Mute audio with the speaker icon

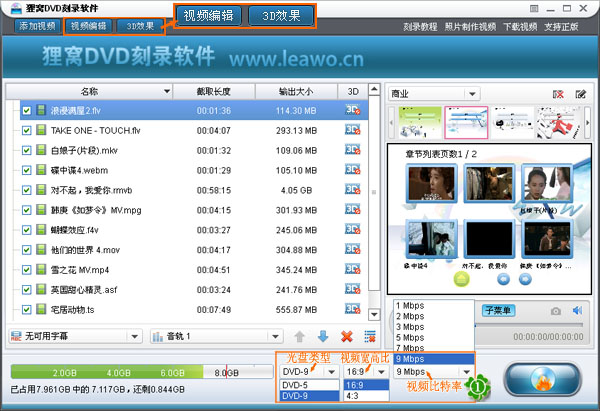click(x=577, y=310)
